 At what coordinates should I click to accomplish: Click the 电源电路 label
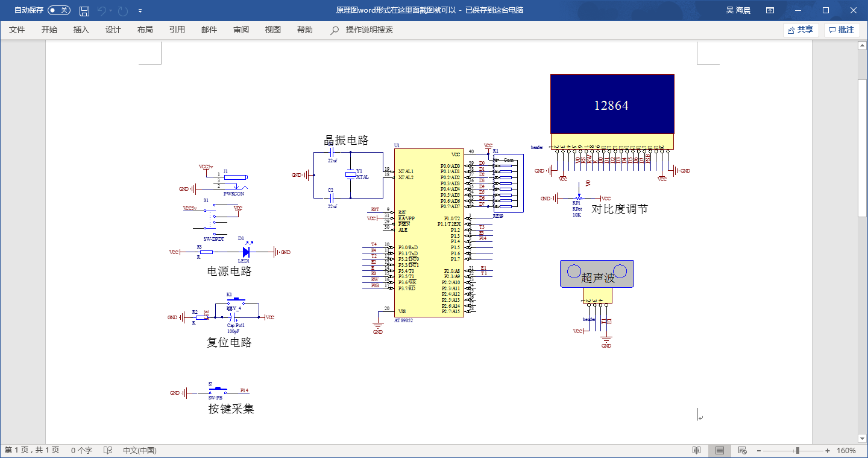[x=230, y=271]
